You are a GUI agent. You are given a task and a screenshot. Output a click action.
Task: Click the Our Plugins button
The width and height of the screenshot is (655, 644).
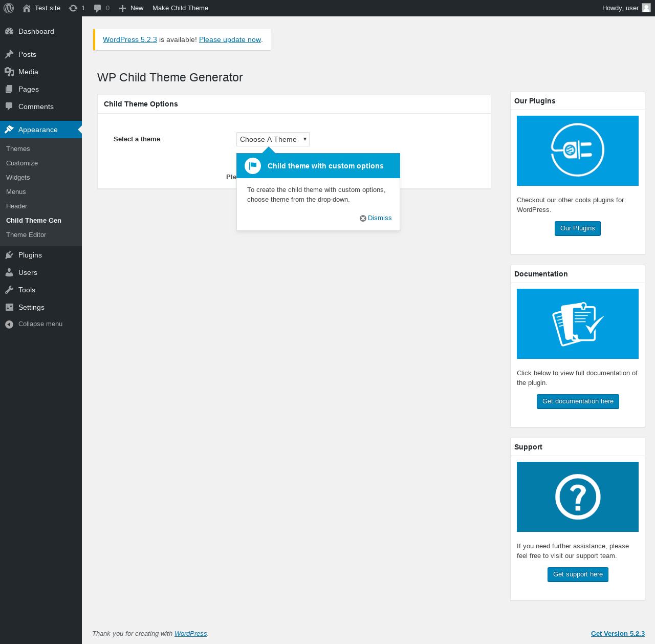(578, 228)
